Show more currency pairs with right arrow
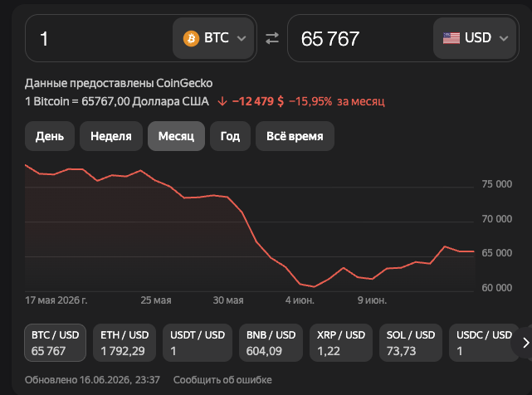 (x=525, y=343)
